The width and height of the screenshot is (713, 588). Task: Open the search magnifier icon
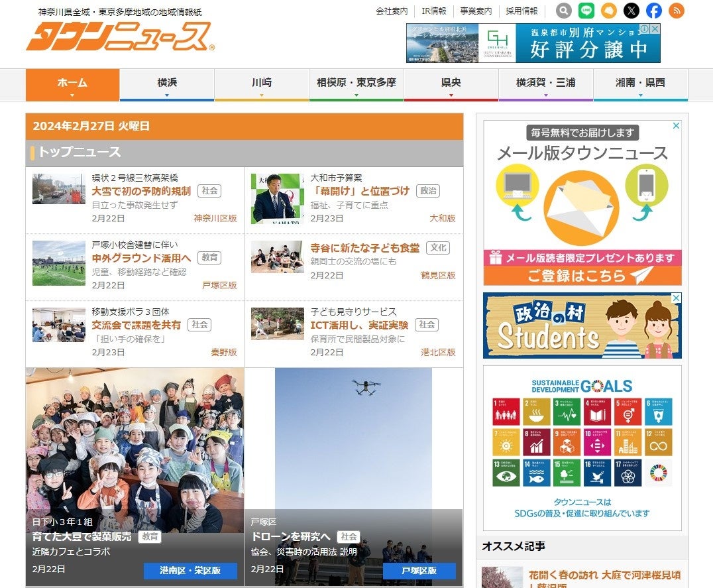(x=563, y=11)
